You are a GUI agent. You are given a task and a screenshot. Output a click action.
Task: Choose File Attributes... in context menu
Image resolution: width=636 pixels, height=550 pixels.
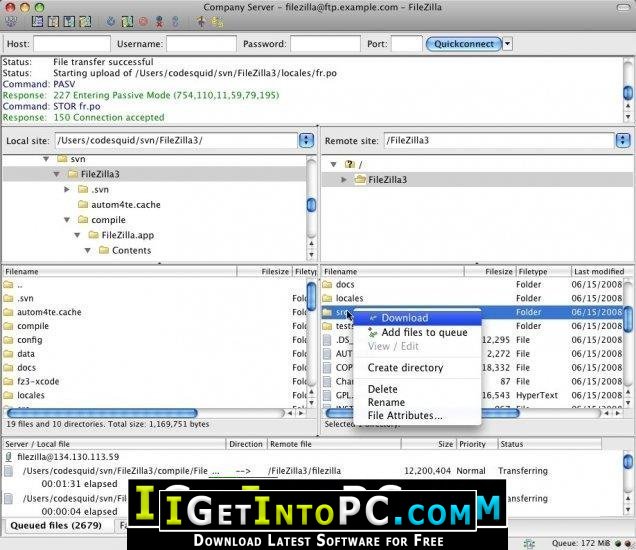417,416
